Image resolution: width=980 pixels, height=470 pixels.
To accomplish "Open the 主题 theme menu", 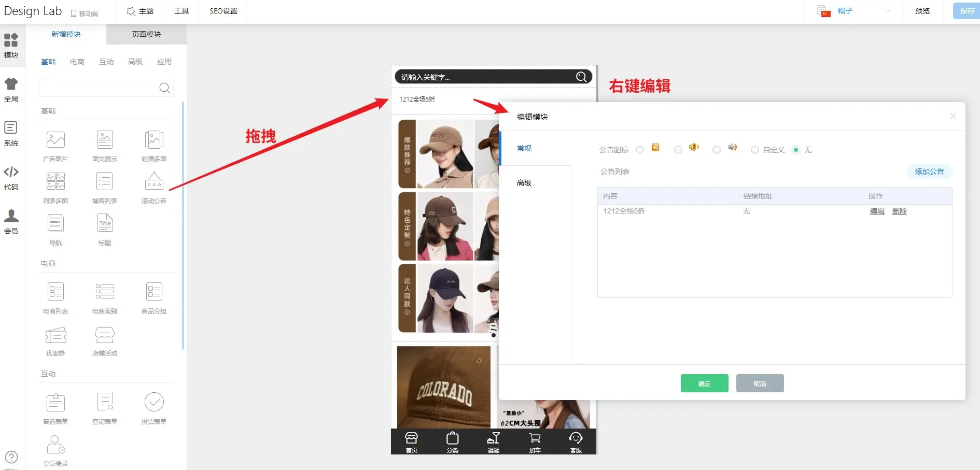I will 141,11.
